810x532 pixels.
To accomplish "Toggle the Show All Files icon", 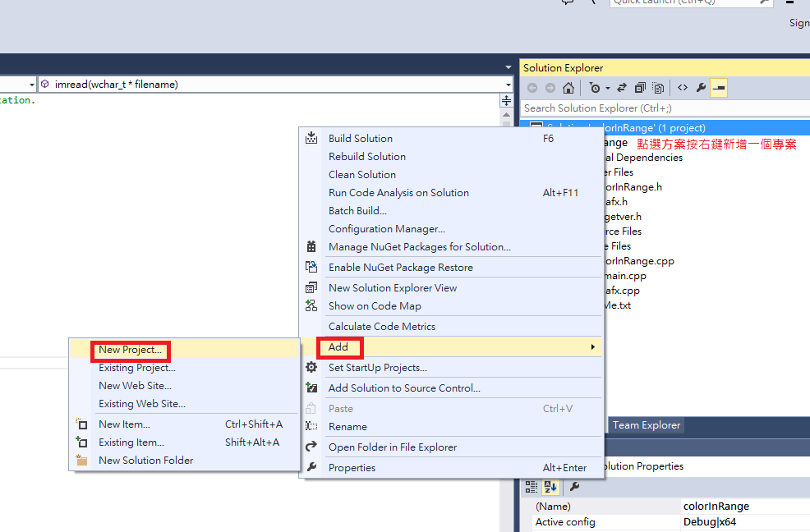I will [658, 89].
